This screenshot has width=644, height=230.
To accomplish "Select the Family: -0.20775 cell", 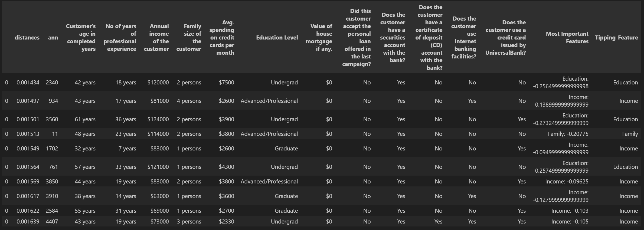I will click(x=568, y=134).
